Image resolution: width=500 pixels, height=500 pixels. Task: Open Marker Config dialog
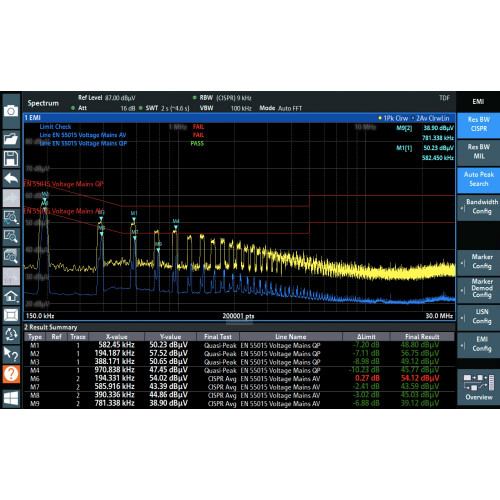(x=478, y=262)
